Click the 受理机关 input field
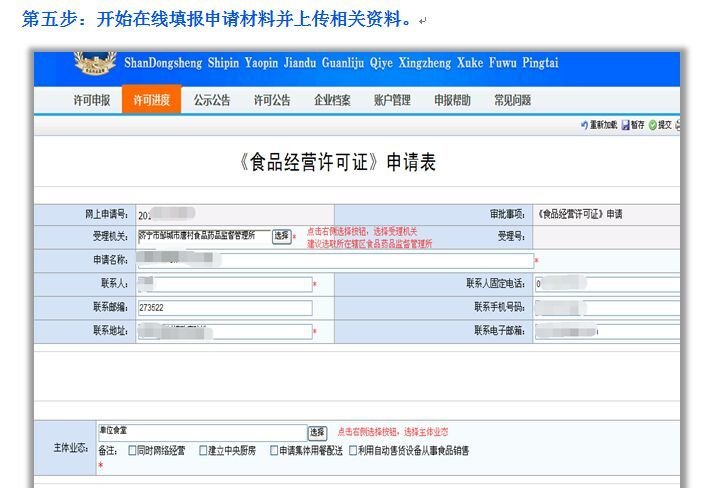Screen dimensions: 721x488 204,236
